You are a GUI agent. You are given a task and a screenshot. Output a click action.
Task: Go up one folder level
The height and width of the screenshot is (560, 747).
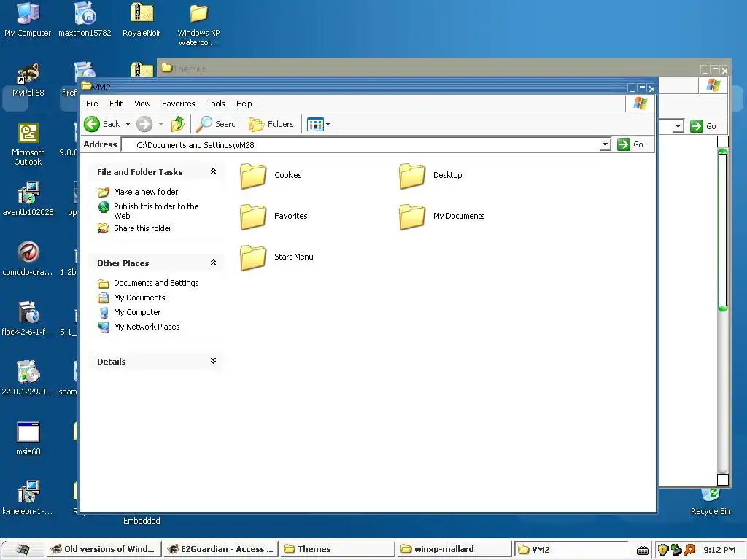pos(178,124)
